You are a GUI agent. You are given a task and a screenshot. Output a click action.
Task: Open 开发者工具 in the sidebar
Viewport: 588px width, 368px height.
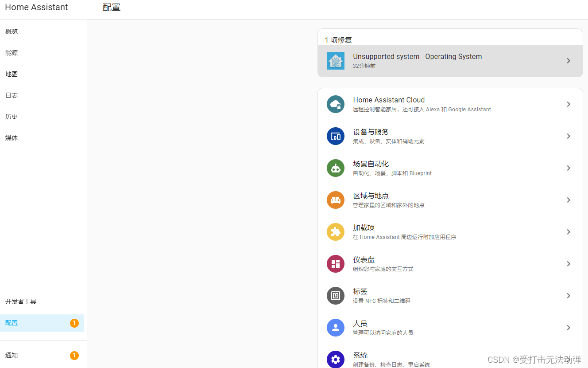coord(42,301)
